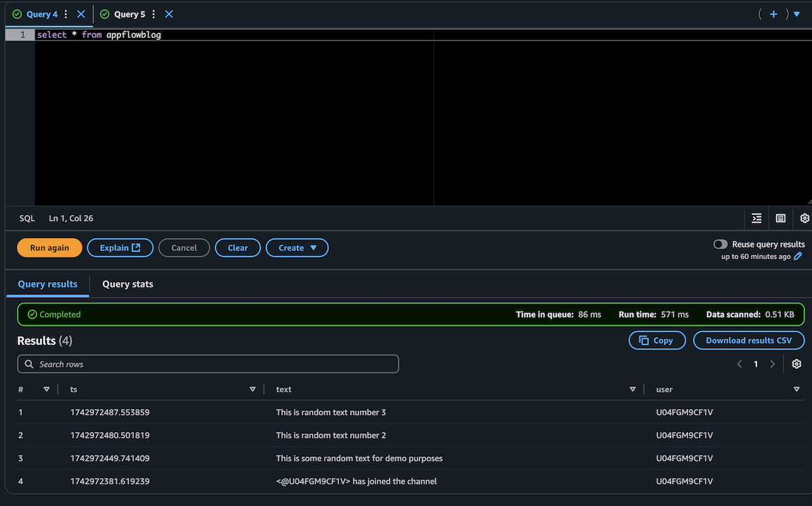Click Ln 1, Col 26 status text
This screenshot has width=812, height=506.
pyautogui.click(x=71, y=218)
